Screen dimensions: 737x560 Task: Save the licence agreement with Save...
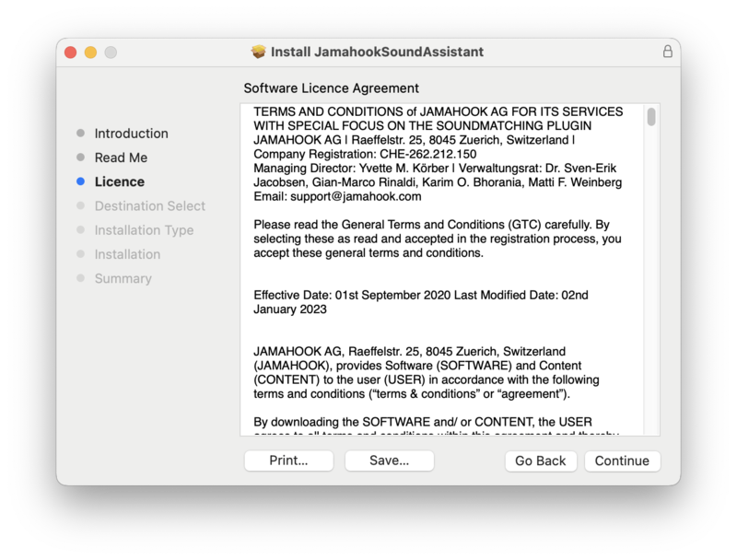click(x=389, y=461)
